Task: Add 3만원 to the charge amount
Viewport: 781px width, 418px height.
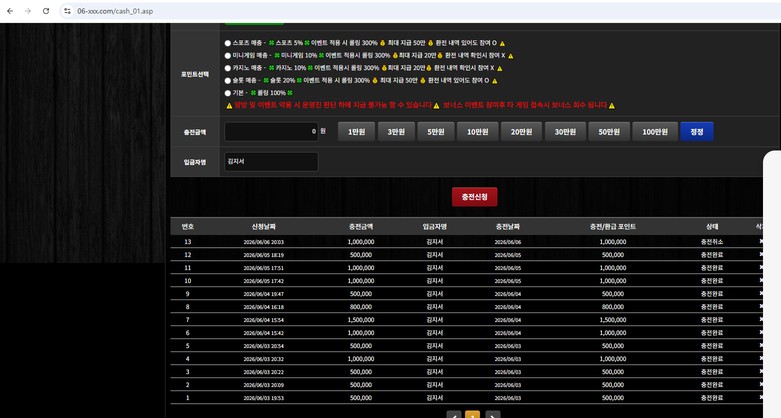Action: coord(396,132)
